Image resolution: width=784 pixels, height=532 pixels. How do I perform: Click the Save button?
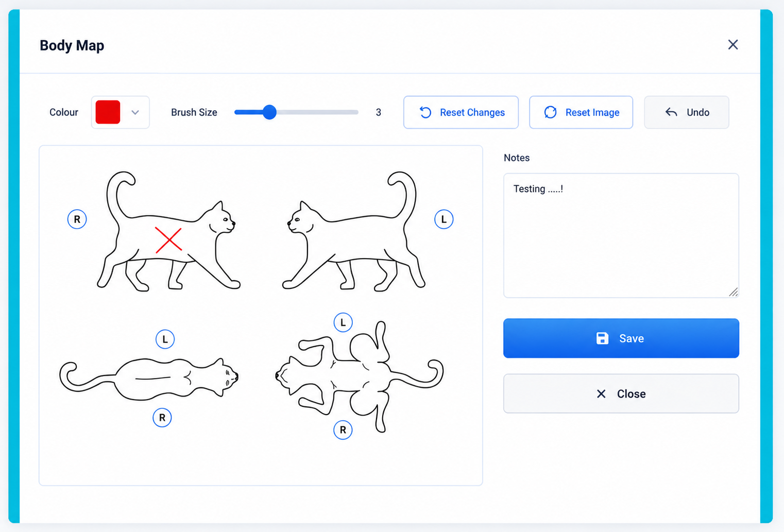coord(621,338)
